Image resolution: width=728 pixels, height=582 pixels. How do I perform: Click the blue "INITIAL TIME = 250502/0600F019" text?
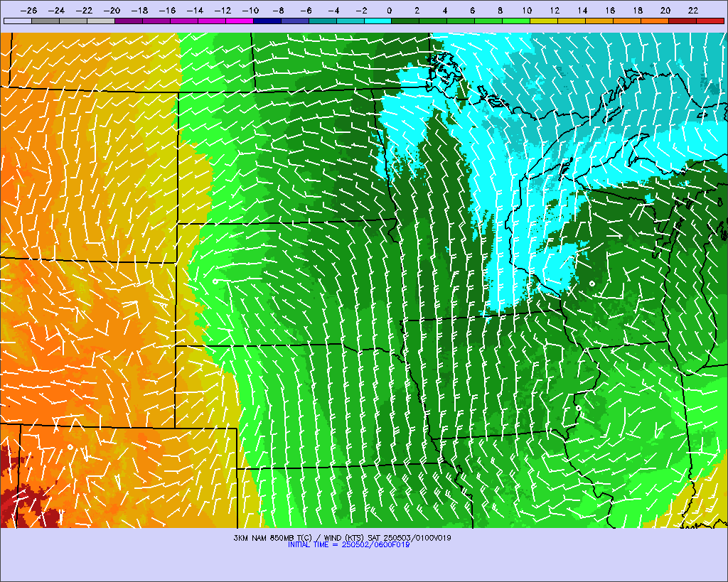348,544
